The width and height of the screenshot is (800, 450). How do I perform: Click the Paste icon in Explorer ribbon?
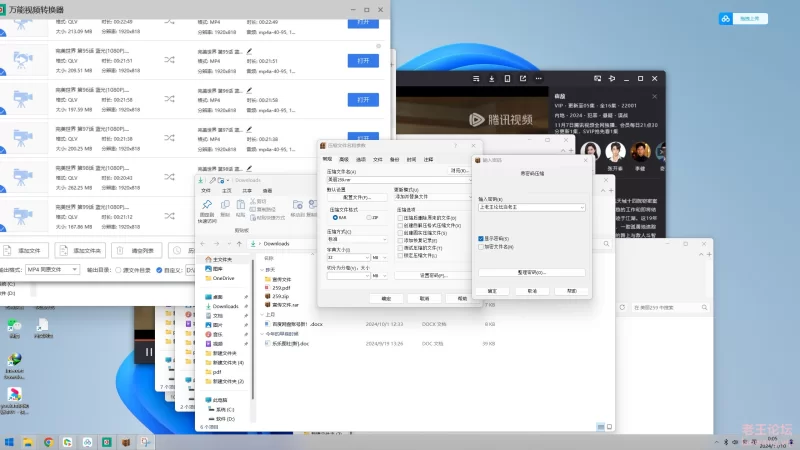coord(240,205)
